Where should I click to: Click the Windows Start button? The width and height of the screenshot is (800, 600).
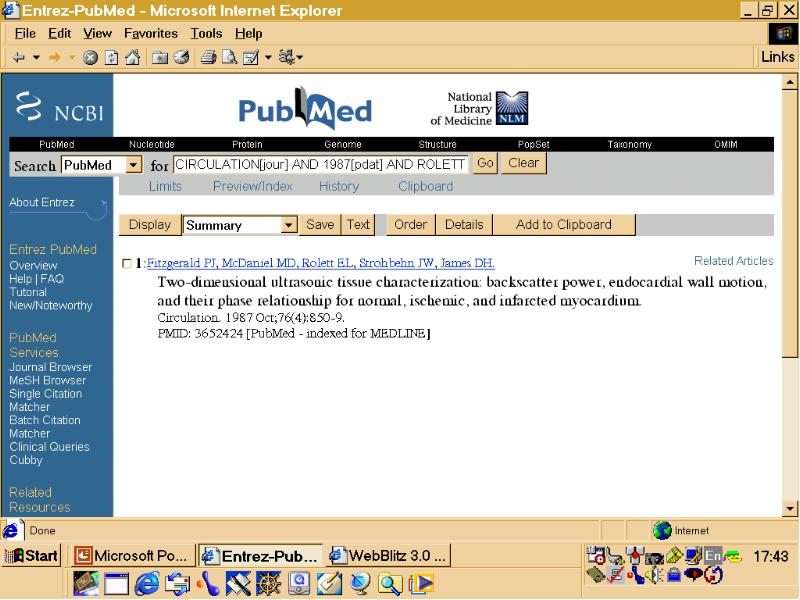[x=32, y=556]
